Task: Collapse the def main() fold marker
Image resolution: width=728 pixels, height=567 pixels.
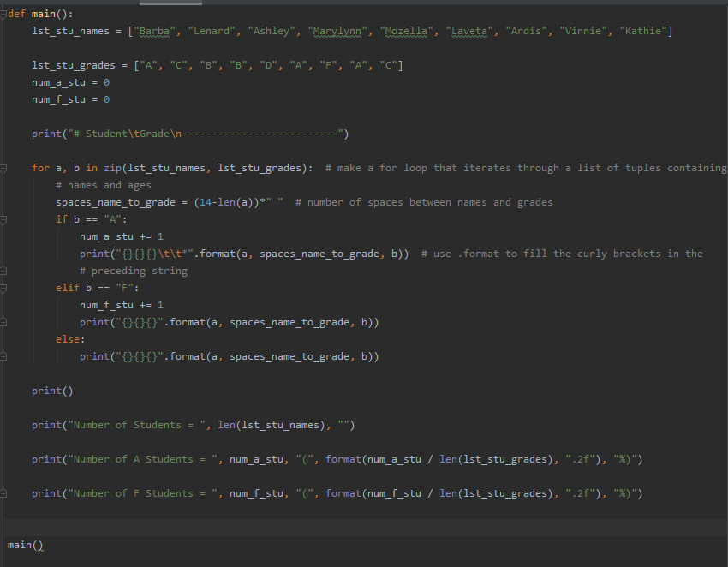Action: tap(3, 14)
